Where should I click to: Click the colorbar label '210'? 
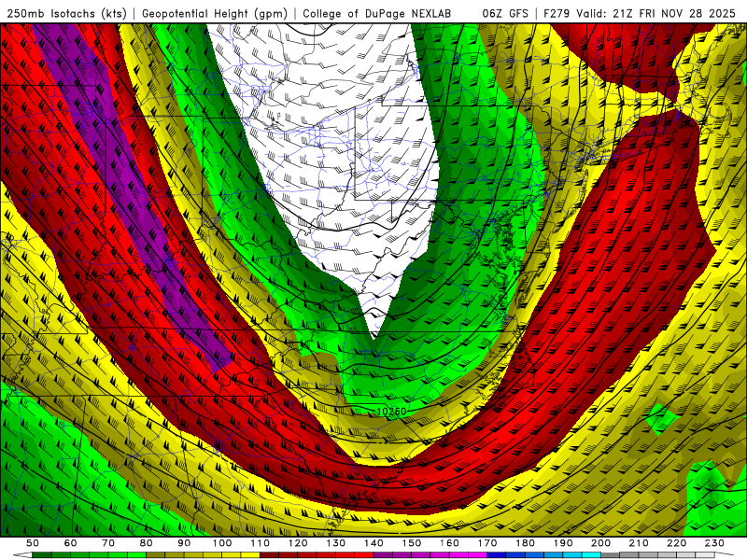click(639, 543)
